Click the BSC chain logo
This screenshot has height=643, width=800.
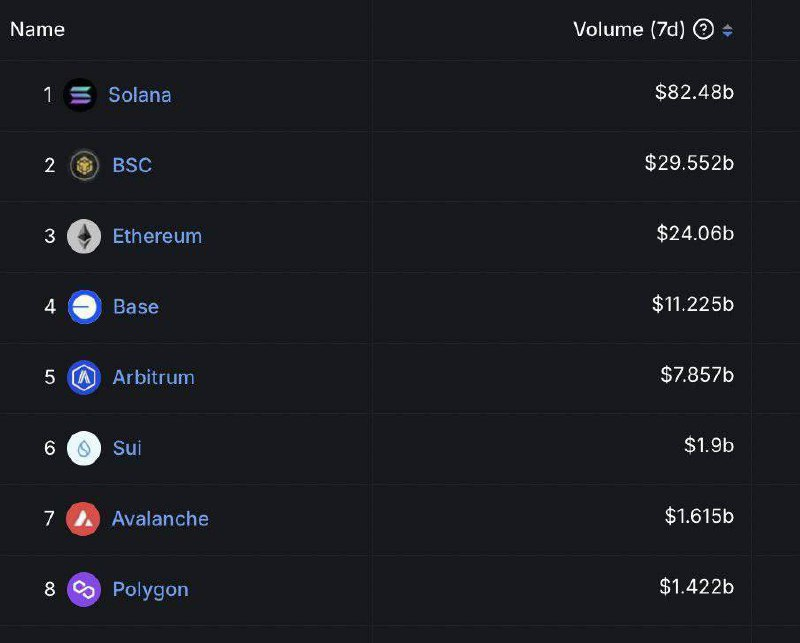81,165
